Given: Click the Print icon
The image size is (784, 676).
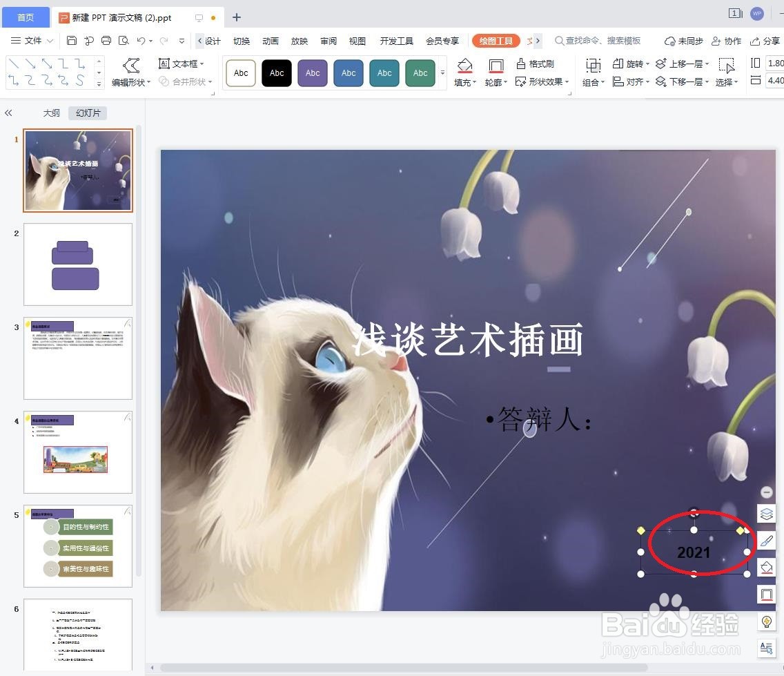Looking at the screenshot, I should coord(106,41).
